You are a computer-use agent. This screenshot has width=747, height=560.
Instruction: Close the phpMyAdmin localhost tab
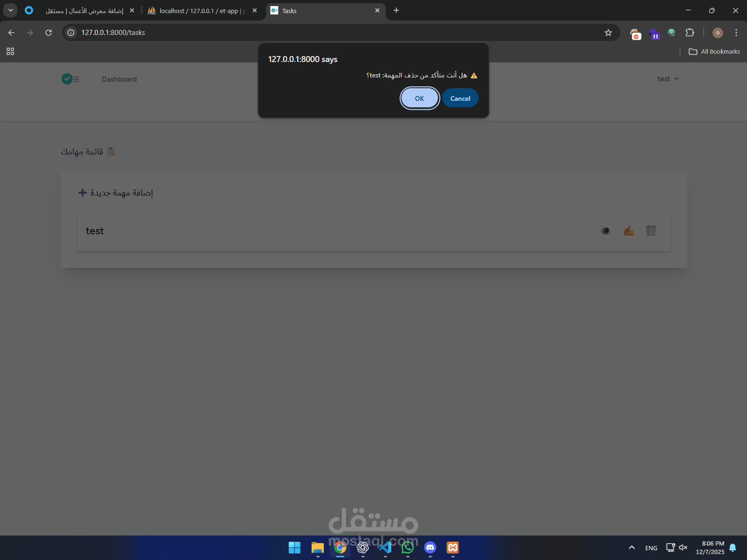(254, 10)
